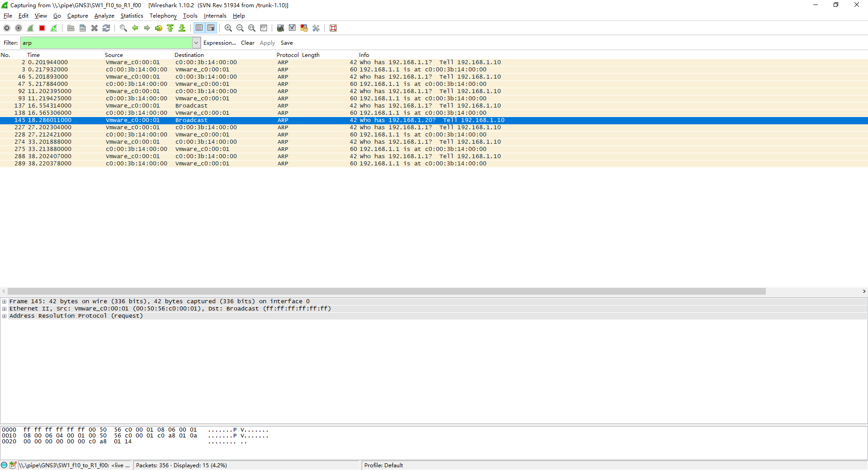
Task: Restart the running live capture
Action: 54,28
